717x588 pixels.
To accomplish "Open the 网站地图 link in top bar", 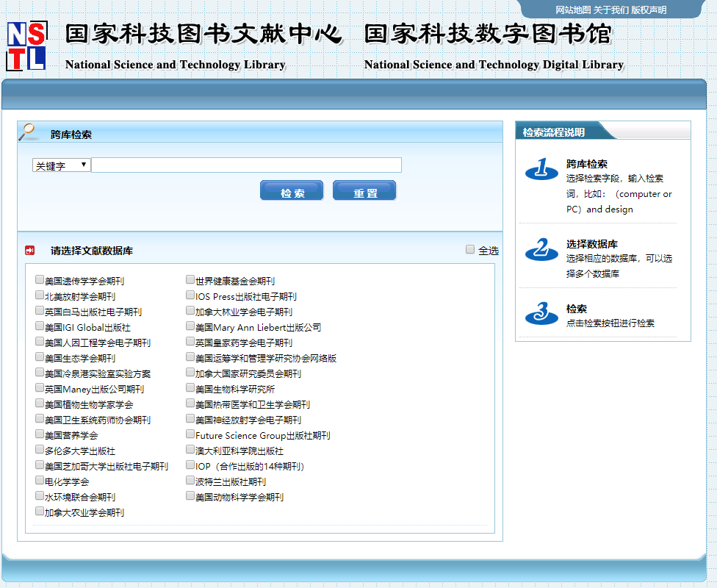I will coord(572,10).
